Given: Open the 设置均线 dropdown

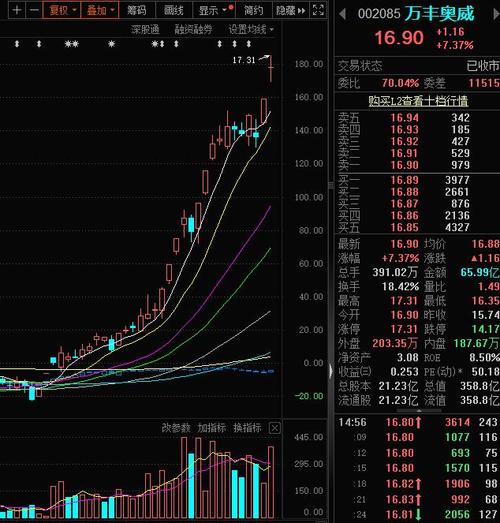Looking at the screenshot, I should (x=251, y=30).
